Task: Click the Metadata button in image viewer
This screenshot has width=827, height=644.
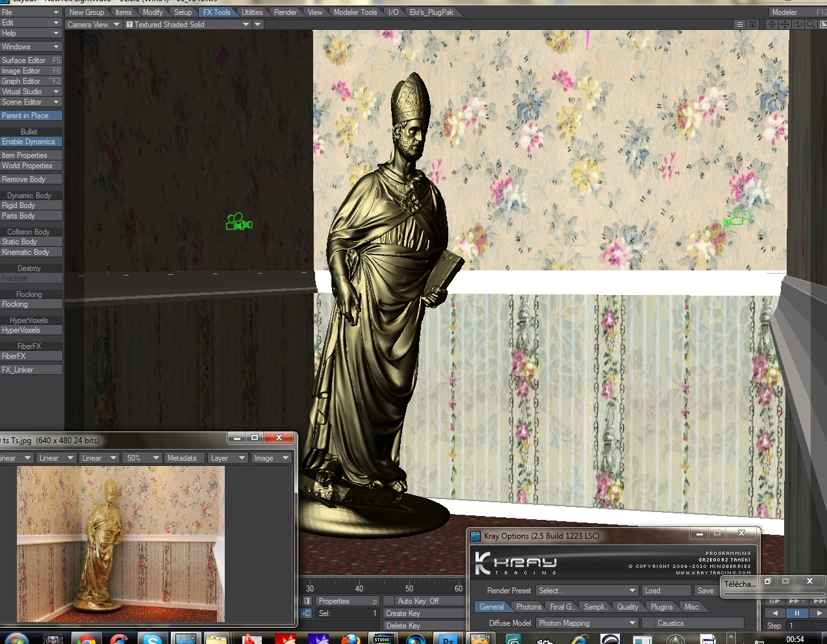Action: point(182,458)
